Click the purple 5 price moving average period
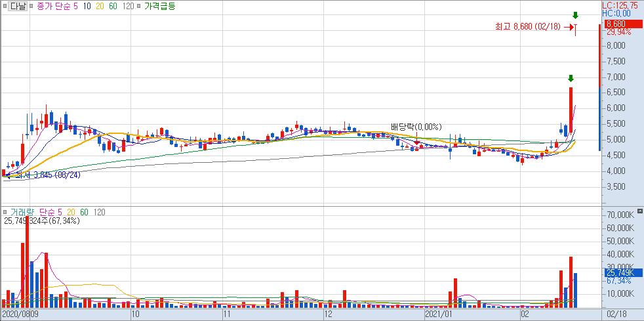Image resolution: width=644 pixels, height=321 pixels. pyautogui.click(x=75, y=6)
